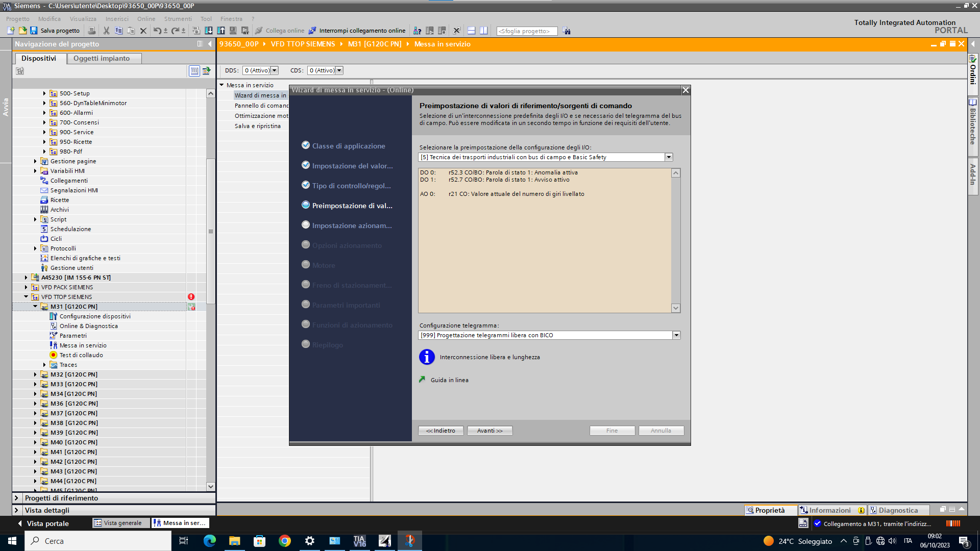Open Test di collaudo item
The image size is (980, 551).
coord(81,355)
